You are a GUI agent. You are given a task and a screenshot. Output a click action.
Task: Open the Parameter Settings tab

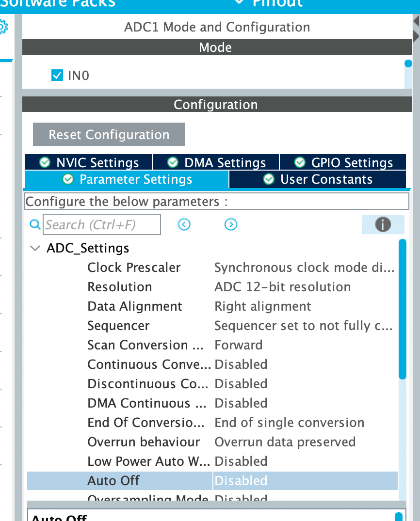pyautogui.click(x=127, y=179)
